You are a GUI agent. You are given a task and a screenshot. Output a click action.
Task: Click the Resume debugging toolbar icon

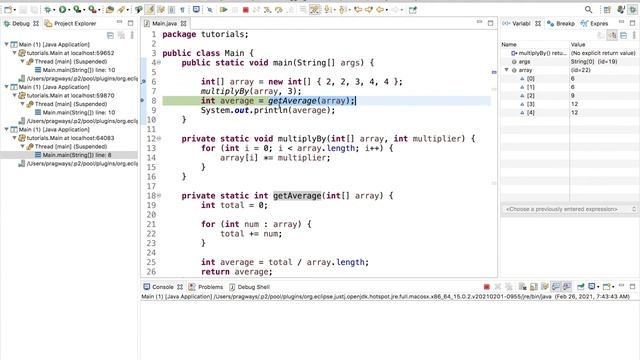pos(224,10)
